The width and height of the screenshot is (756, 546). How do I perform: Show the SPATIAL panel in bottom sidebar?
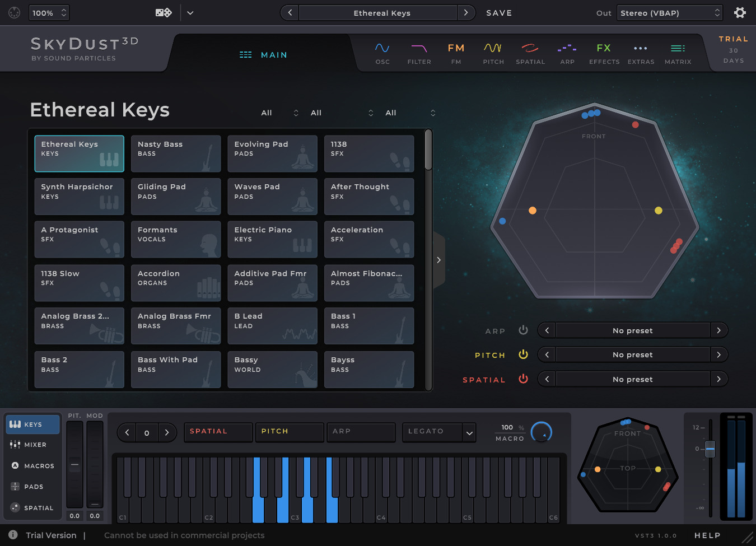[32, 508]
